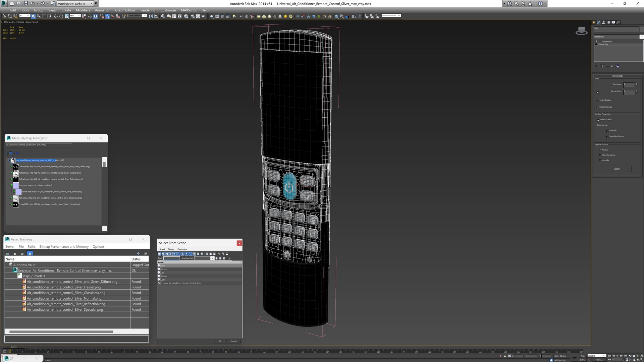644x362 pixels.
Task: Select the Move transform tool
Action: pos(56,16)
